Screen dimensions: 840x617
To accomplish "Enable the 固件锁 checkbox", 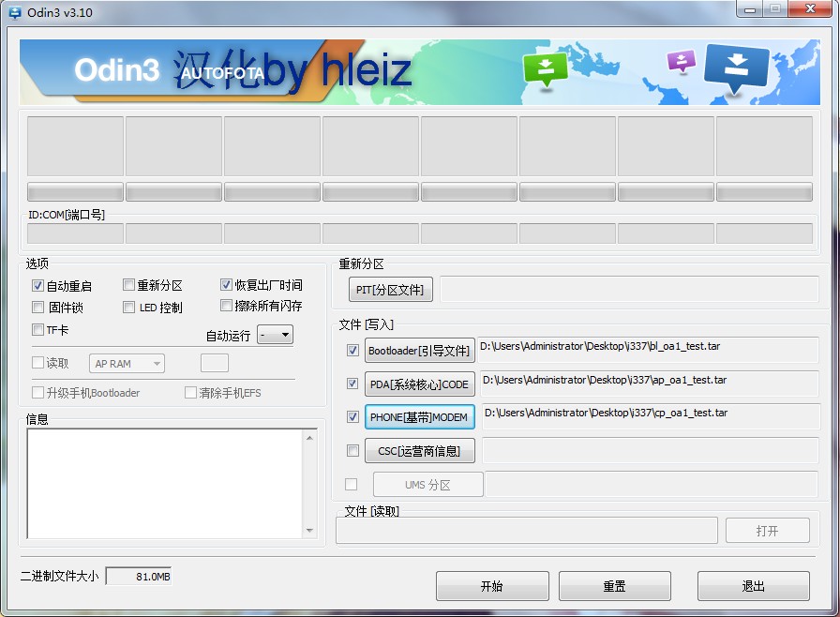I will 37,307.
